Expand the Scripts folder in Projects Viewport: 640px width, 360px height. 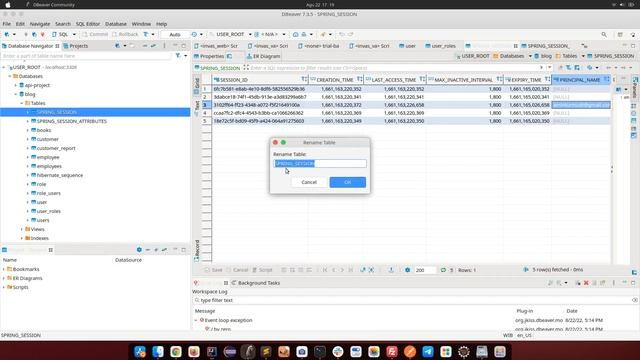coord(4,287)
